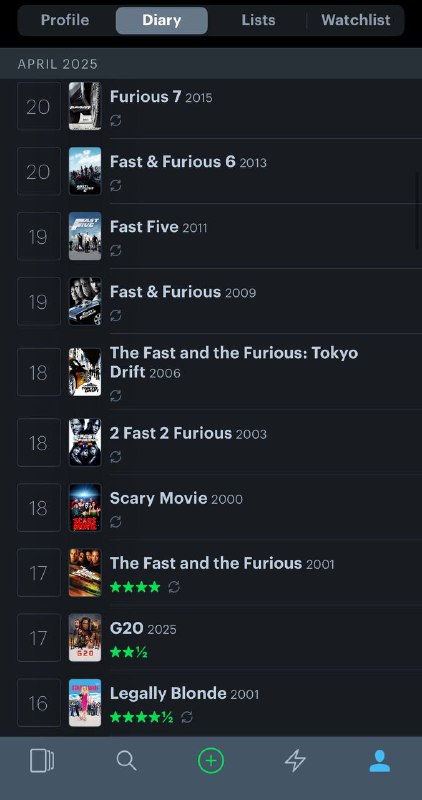Tap the rewatch icon under Furious 7

point(116,120)
